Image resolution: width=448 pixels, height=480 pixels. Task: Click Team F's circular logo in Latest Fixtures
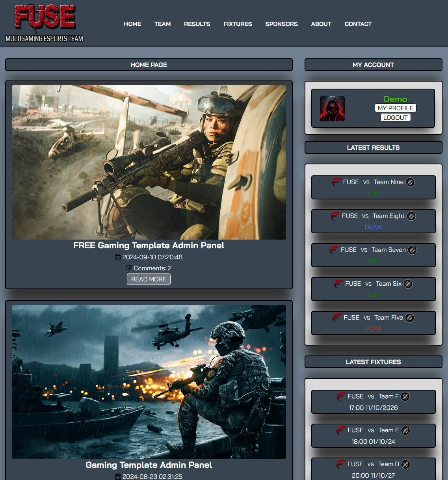[405, 396]
